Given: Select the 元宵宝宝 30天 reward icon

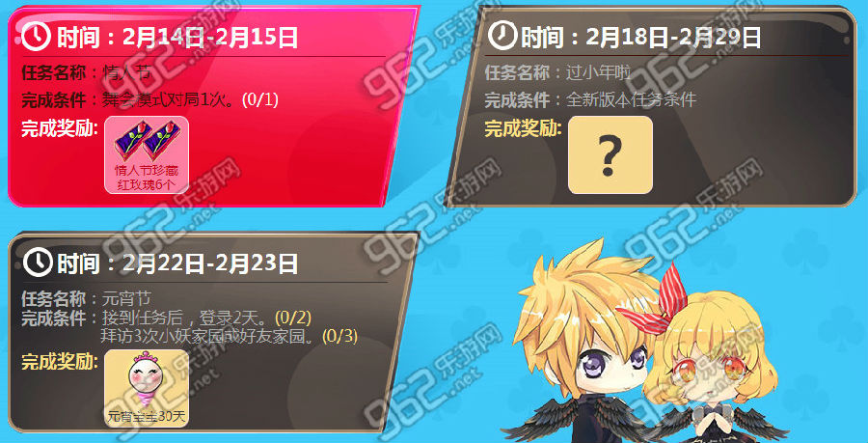Looking at the screenshot, I should (147, 389).
